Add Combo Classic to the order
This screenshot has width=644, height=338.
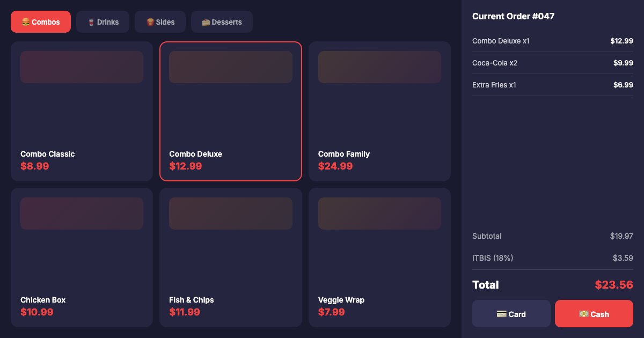82,112
